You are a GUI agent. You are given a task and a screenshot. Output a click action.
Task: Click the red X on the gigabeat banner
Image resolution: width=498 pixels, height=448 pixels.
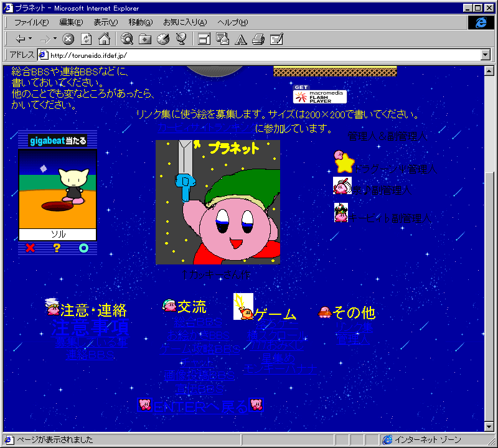pos(30,248)
